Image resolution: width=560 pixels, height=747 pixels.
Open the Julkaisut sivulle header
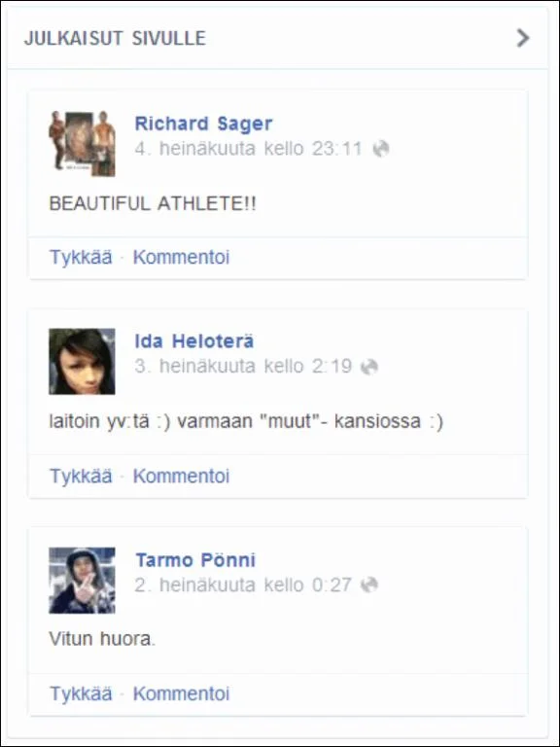tap(115, 38)
